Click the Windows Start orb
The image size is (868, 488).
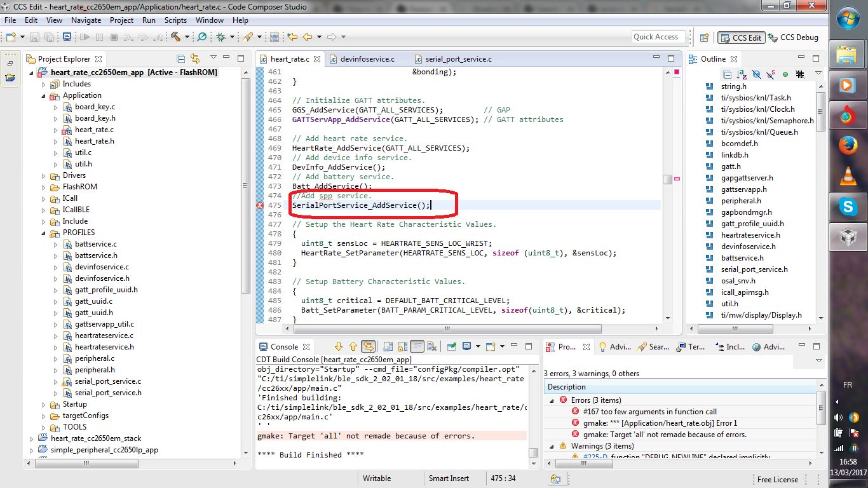click(x=848, y=19)
